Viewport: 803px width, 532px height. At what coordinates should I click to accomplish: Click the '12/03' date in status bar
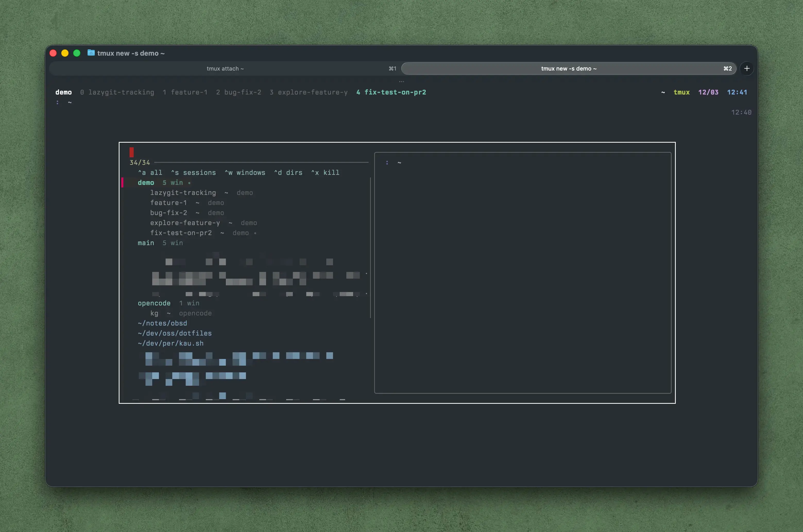point(708,92)
